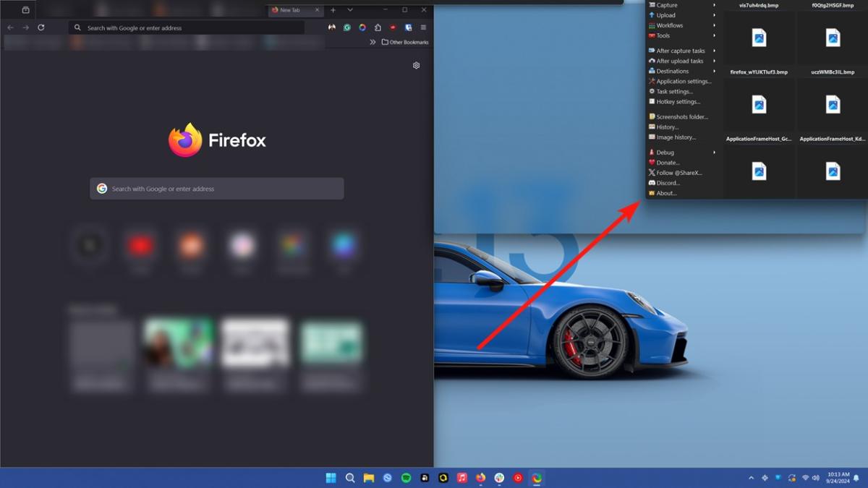This screenshot has width=868, height=488.
Task: Open a new tab with the plus button
Action: [331, 10]
